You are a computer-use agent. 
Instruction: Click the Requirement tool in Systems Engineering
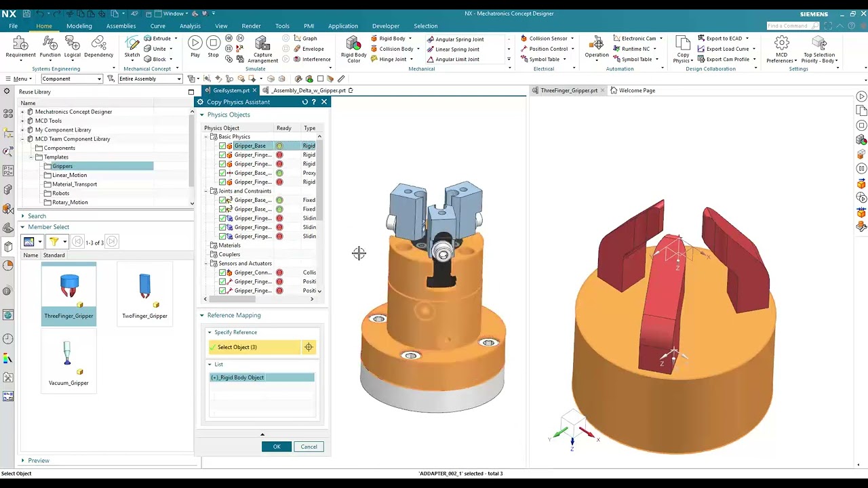coord(20,47)
